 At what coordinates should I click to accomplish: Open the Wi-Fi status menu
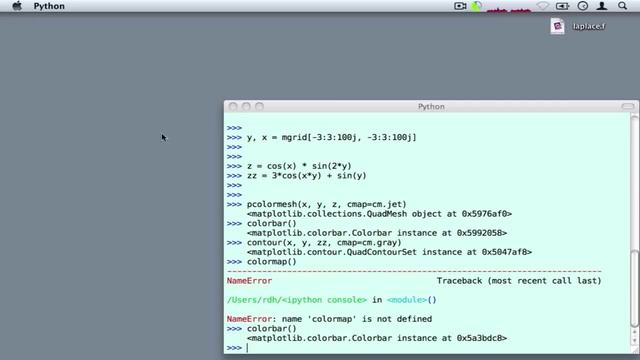[542, 6]
